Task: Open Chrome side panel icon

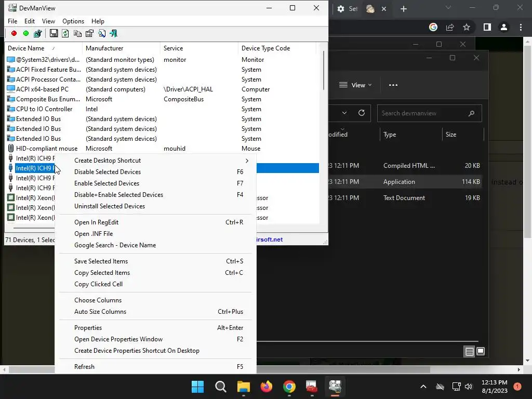Action: (x=487, y=27)
